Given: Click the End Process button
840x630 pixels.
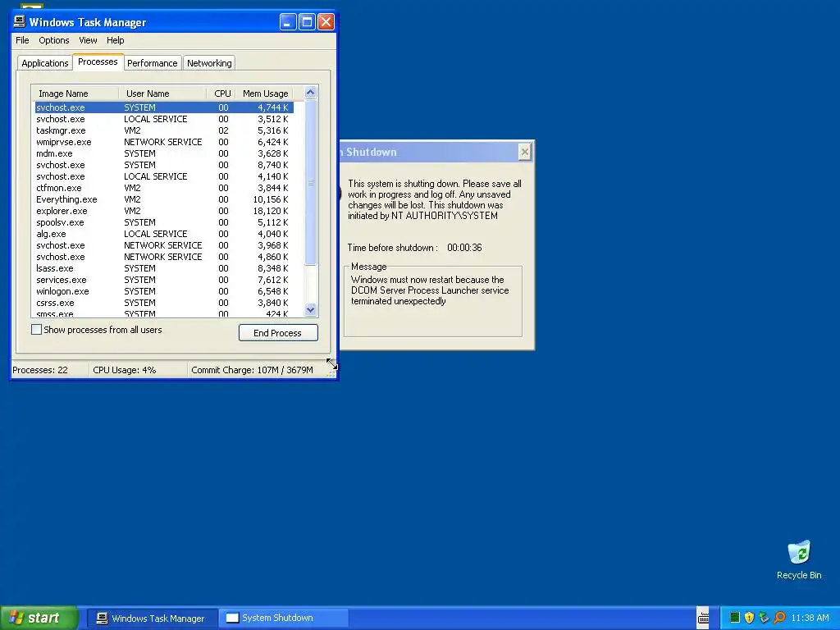Looking at the screenshot, I should tap(278, 333).
